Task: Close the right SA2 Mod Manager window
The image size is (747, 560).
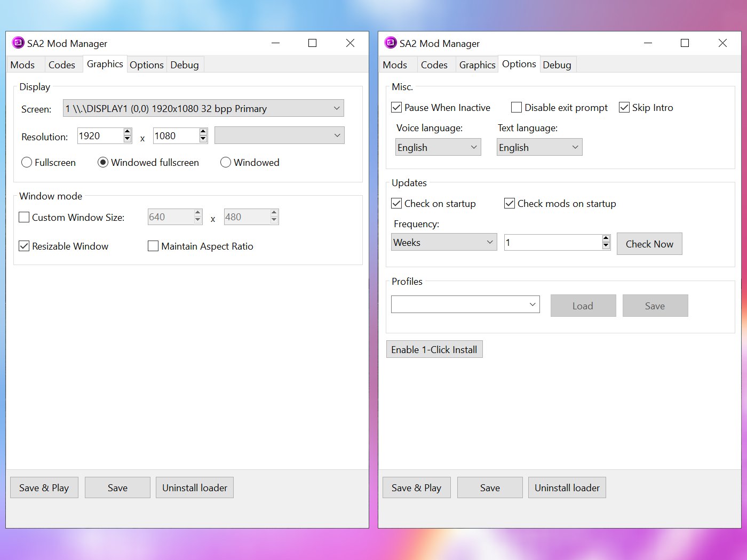Action: [722, 43]
